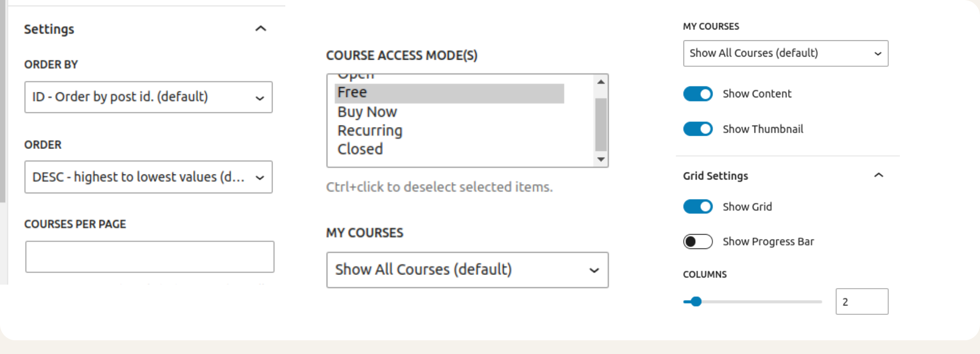Collapse the Settings panel chevron
This screenshot has width=980, height=354.
pos(260,29)
